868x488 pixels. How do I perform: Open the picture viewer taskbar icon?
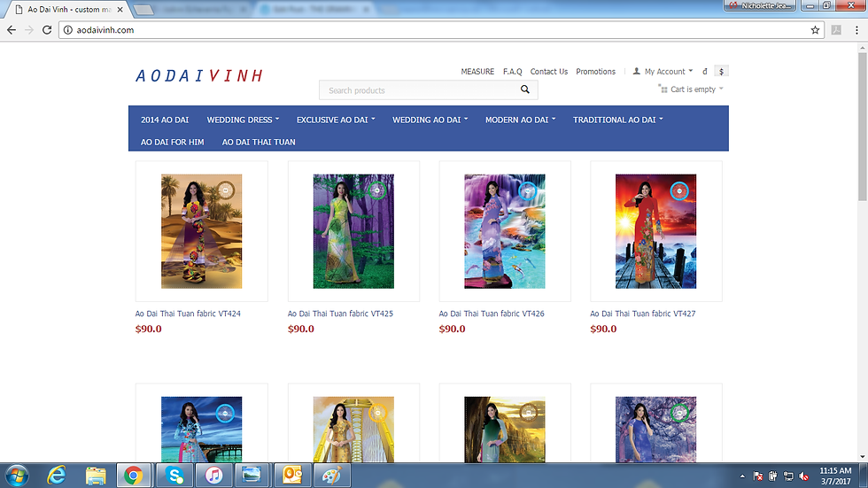252,476
